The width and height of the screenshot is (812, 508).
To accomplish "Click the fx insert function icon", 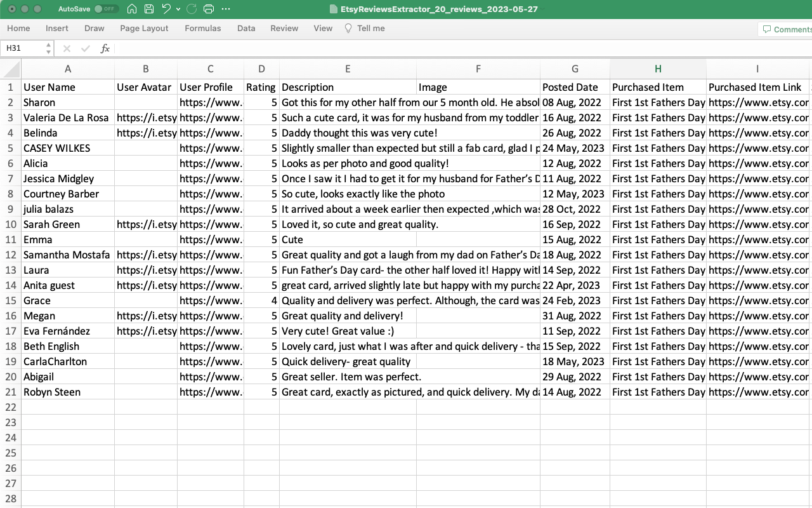I will tap(105, 48).
